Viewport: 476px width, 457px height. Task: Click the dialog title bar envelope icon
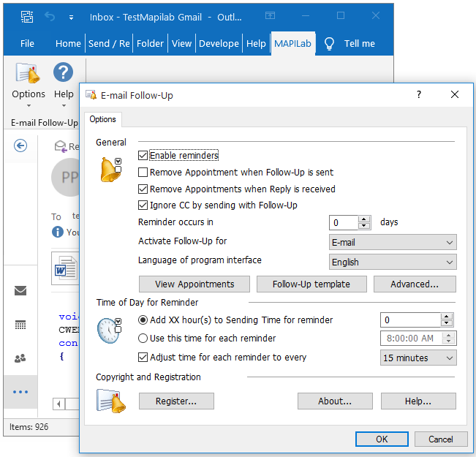[91, 95]
